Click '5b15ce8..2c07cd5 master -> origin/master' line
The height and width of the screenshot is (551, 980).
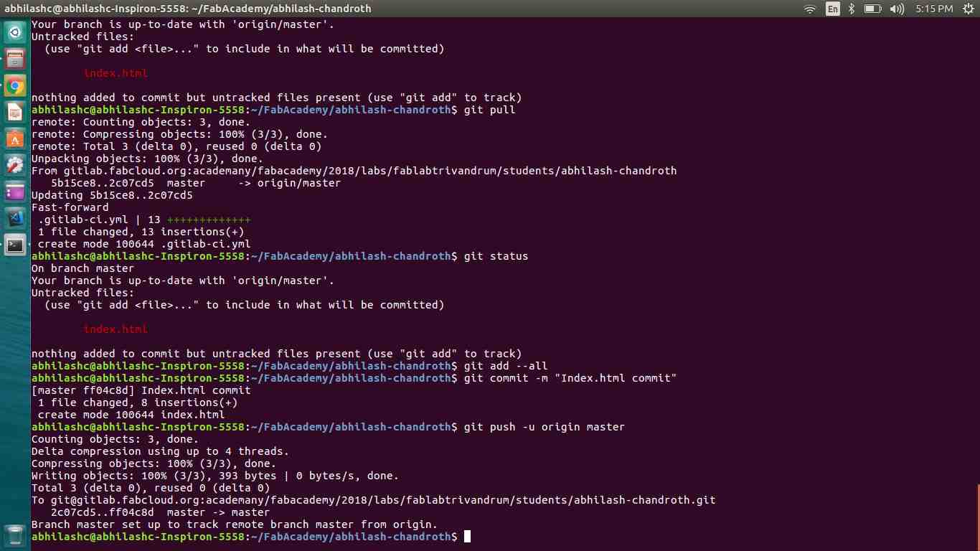pos(195,183)
